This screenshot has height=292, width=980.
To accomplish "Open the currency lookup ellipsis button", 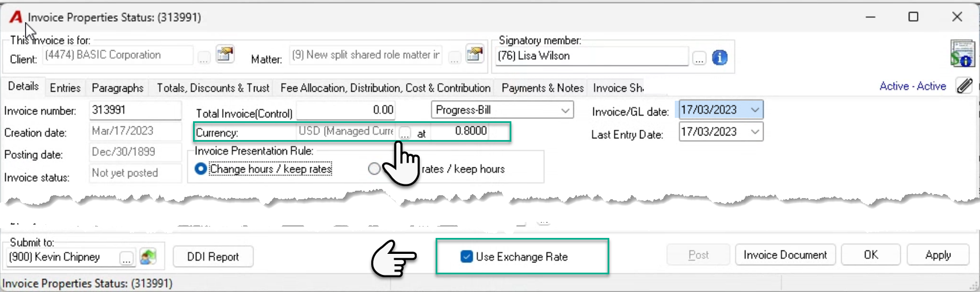I will pyautogui.click(x=404, y=133).
